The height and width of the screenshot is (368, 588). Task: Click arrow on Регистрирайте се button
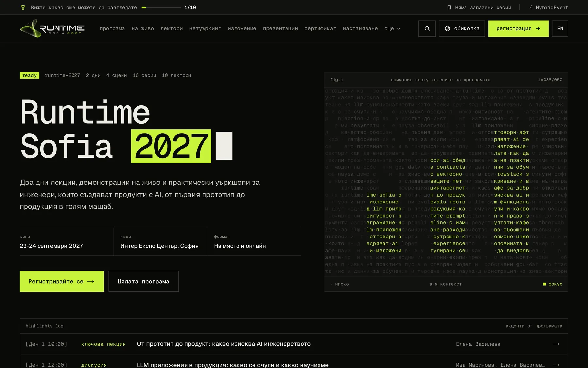91,281
